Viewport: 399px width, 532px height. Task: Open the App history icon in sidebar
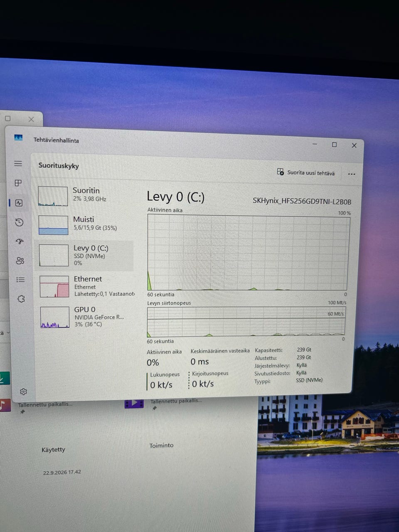click(19, 222)
